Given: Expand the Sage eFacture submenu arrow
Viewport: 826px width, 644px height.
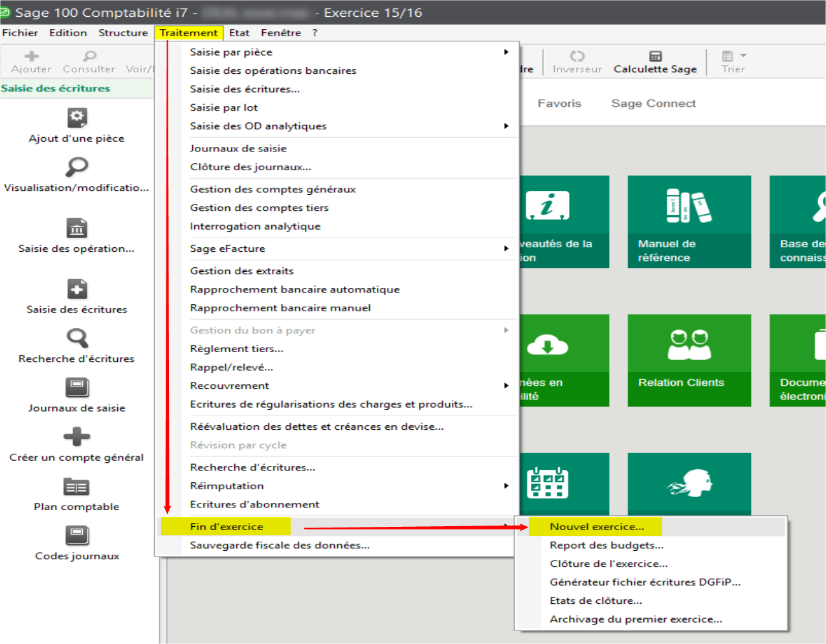Looking at the screenshot, I should coord(506,249).
